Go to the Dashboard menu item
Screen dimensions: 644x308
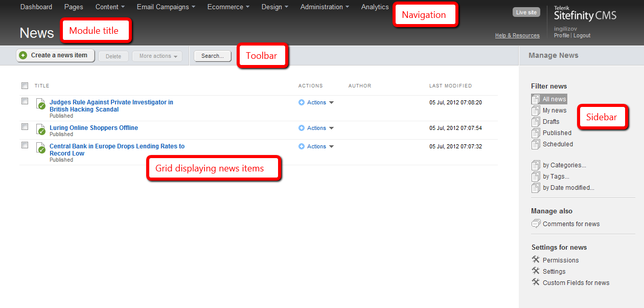[36, 7]
